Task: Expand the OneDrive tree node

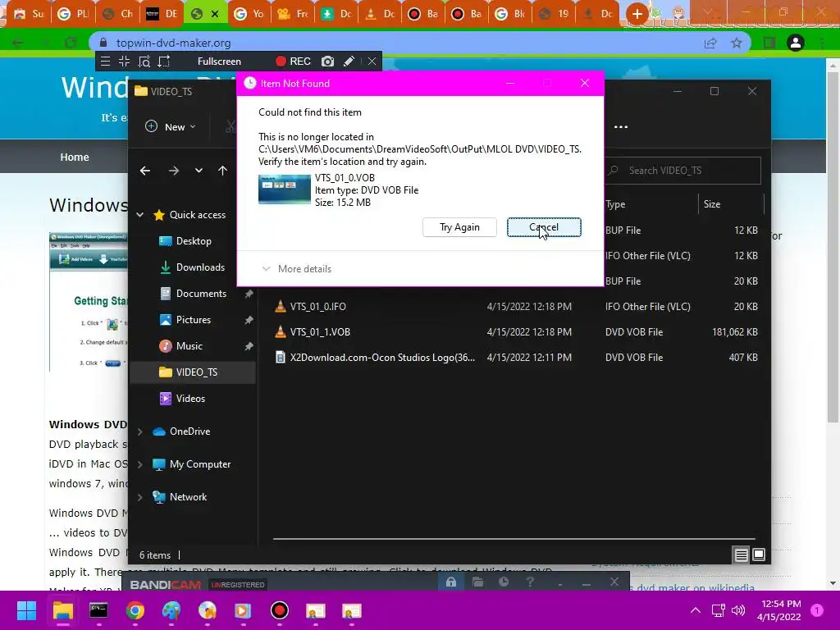Action: point(139,431)
